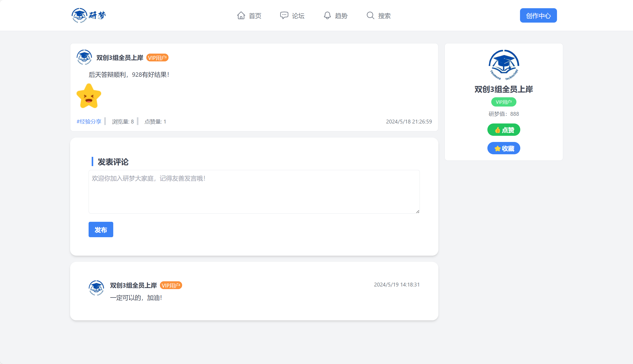Click inside the comment input field
The image size is (633, 364).
254,192
